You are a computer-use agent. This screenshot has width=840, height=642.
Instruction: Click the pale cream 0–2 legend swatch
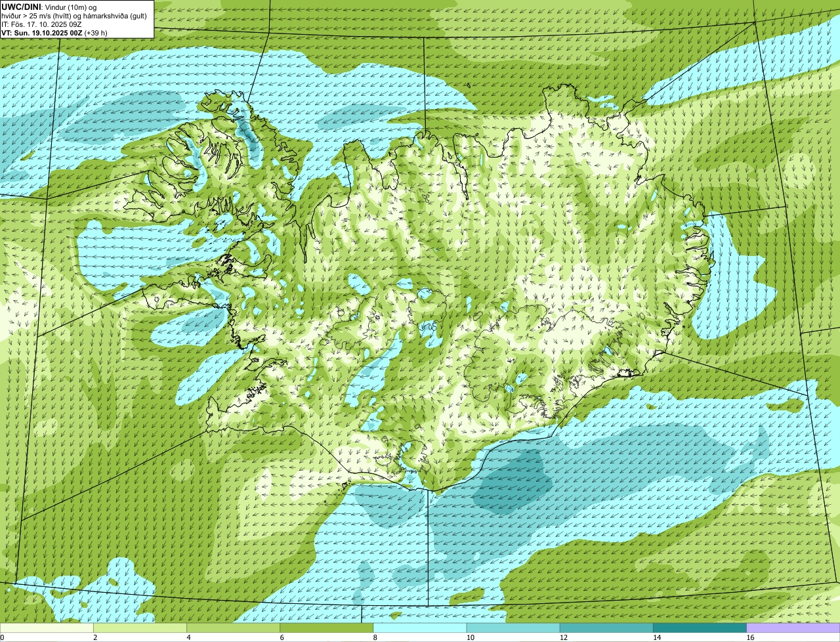47,628
